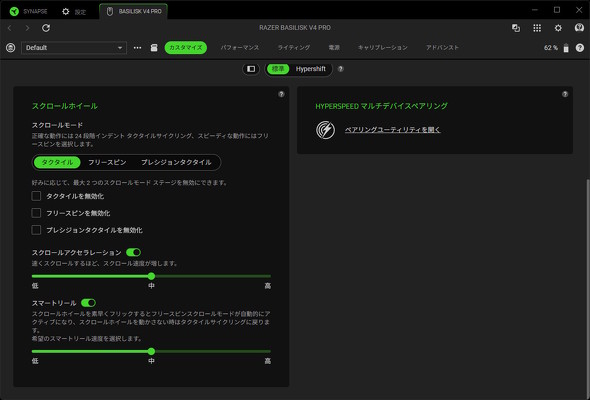Viewport: 590px width, 400px height.
Task: Click the mouse icon in Basilisk V4 Pro tab
Action: (x=109, y=12)
